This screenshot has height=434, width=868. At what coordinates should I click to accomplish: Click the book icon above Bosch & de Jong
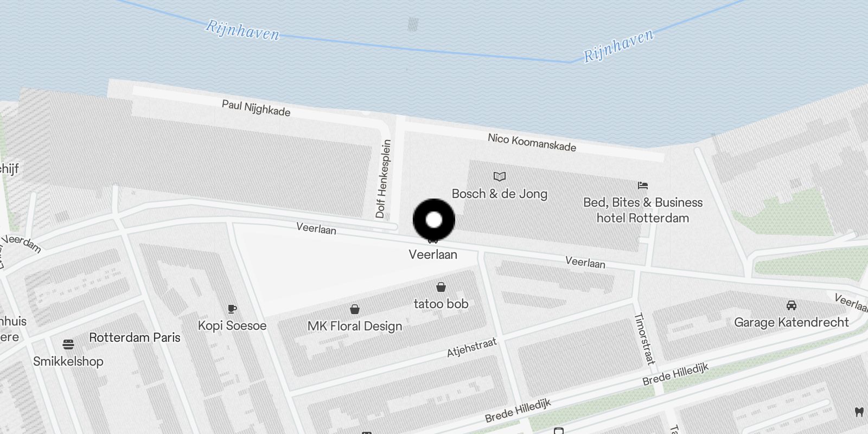tap(500, 176)
